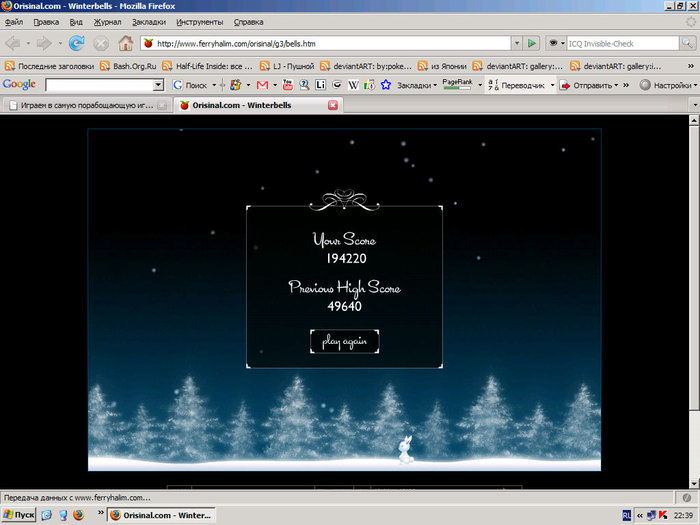
Task: Open the Журнал menu
Action: [107, 22]
